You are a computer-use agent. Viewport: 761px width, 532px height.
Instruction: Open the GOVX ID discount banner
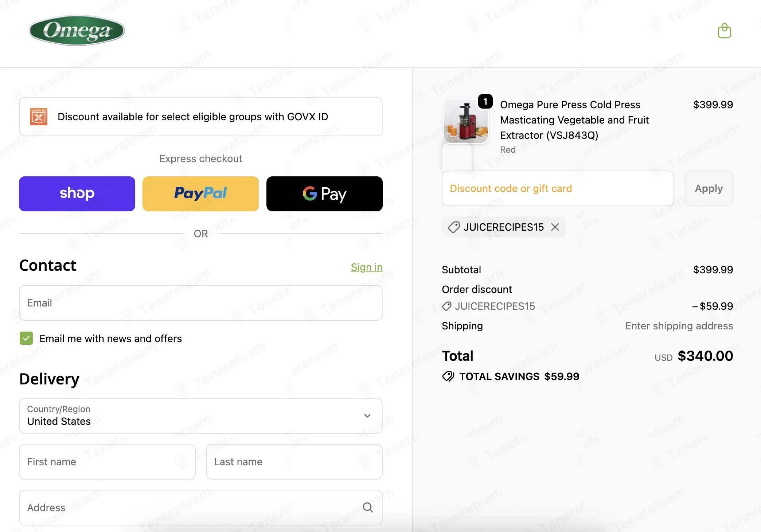(201, 117)
